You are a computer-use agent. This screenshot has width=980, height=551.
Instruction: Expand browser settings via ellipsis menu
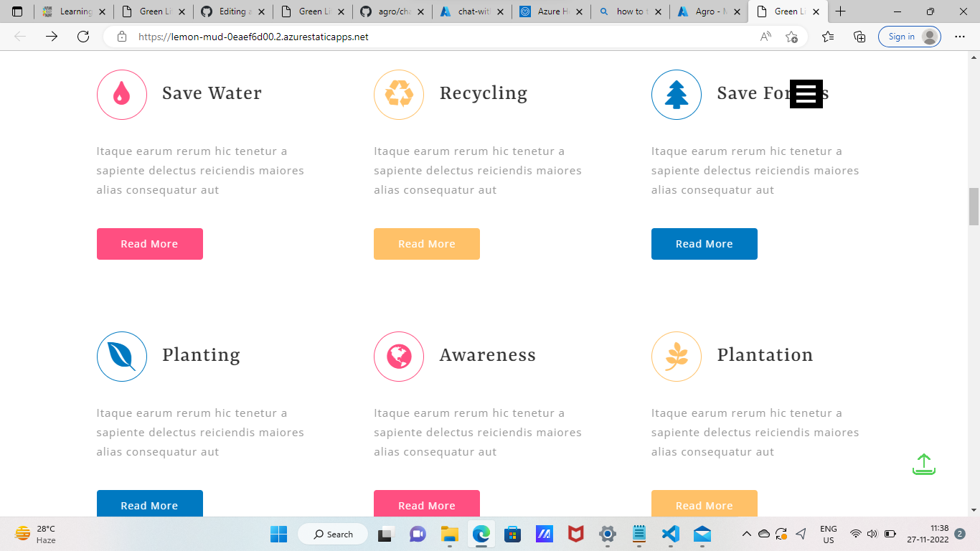(959, 37)
